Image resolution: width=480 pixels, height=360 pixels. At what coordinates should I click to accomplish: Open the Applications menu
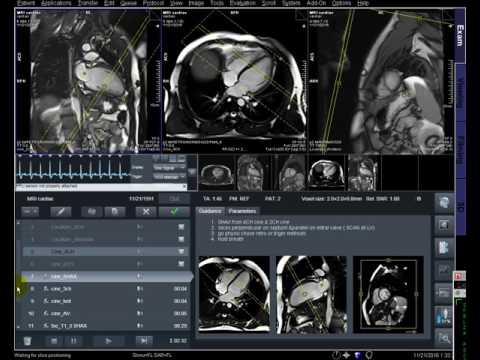(56, 3)
